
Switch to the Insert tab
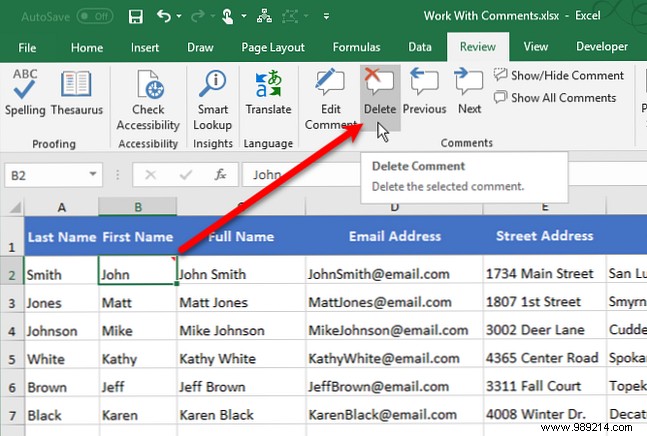tap(145, 47)
